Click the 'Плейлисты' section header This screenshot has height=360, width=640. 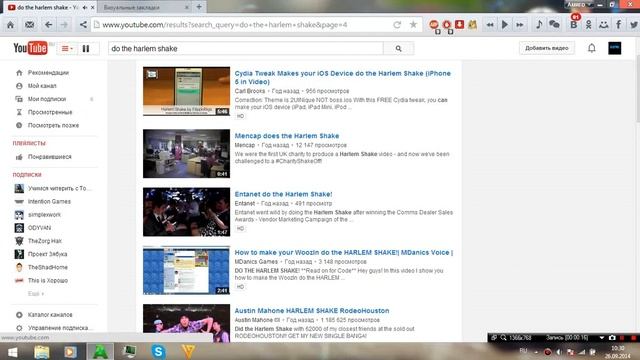(29, 143)
